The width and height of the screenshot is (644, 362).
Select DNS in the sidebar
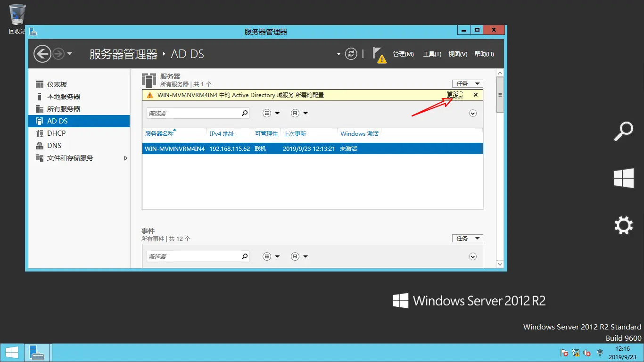79,146
